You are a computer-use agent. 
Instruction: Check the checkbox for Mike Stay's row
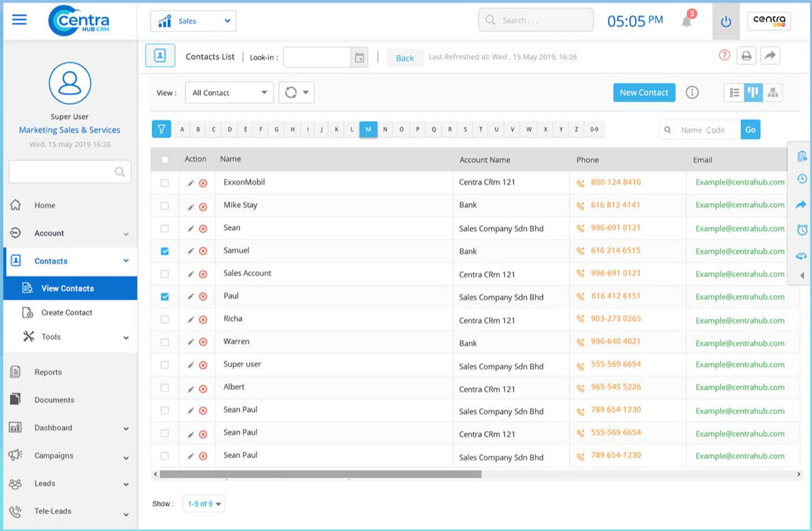pos(165,206)
